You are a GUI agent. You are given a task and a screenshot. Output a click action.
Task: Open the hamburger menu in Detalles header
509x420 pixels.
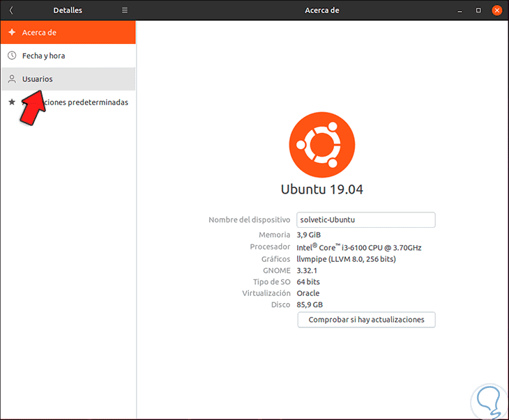[x=125, y=10]
